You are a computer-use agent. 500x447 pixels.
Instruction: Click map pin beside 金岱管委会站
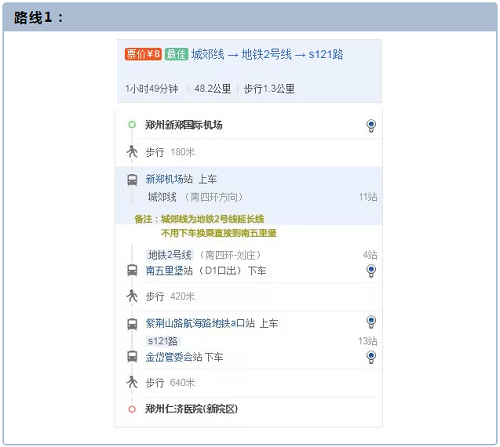pos(371,357)
